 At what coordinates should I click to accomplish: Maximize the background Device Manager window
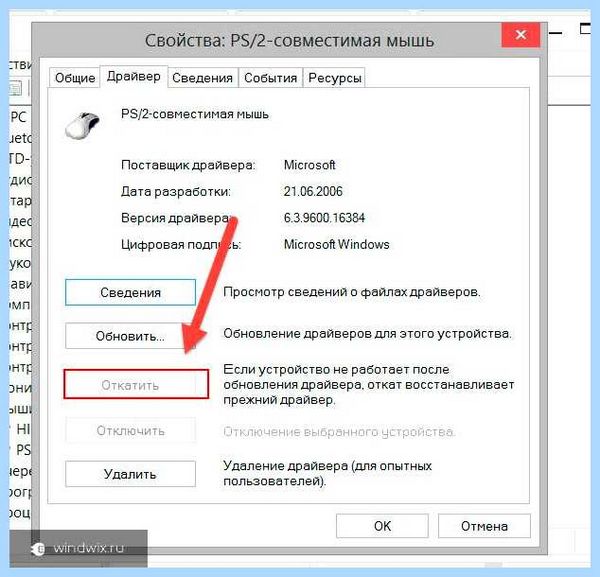tap(585, 29)
